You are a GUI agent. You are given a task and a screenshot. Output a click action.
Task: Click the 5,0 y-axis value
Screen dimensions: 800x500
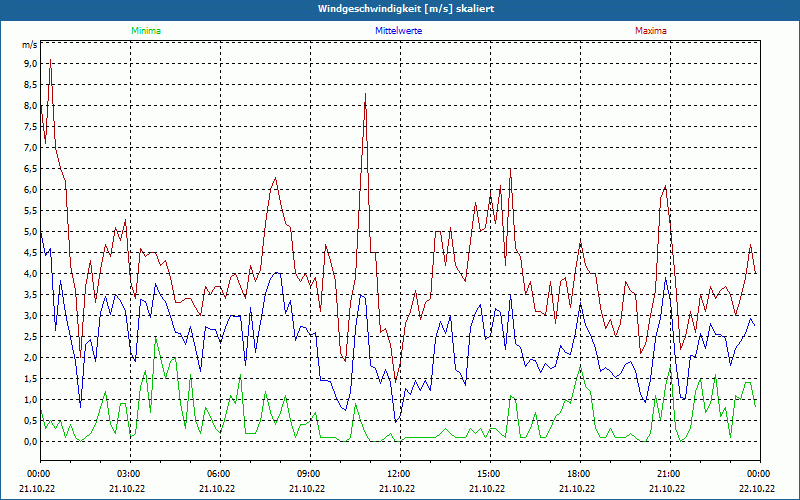(x=31, y=232)
